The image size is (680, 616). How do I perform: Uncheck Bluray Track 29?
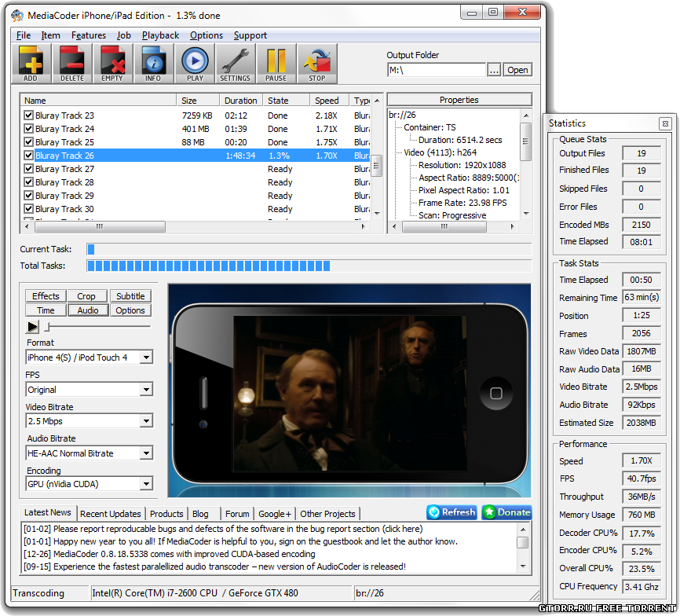[x=28, y=195]
